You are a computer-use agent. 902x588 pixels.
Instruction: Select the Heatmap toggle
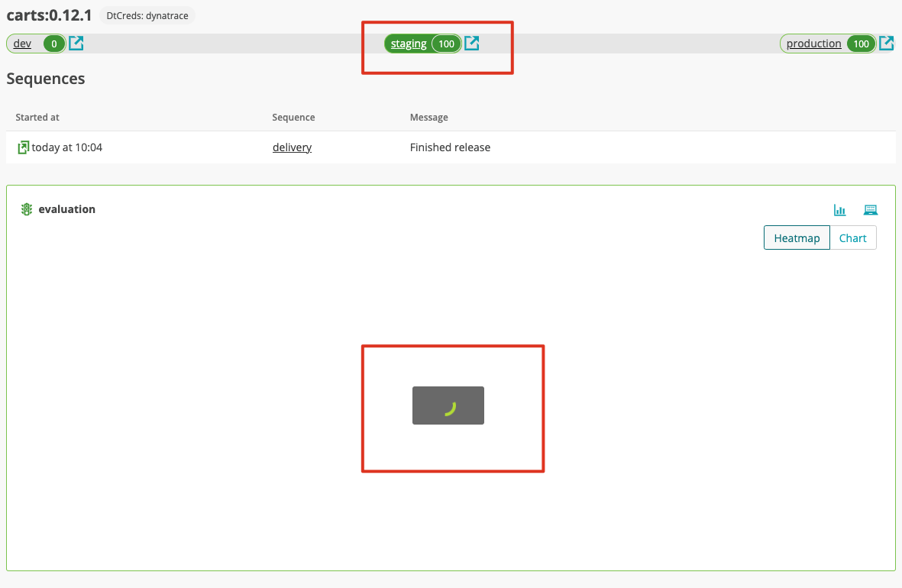(x=797, y=237)
